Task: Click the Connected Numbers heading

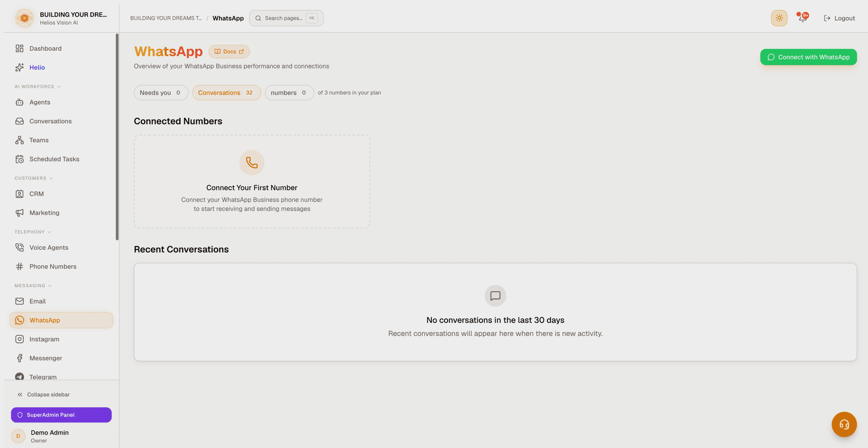Action: point(178,121)
